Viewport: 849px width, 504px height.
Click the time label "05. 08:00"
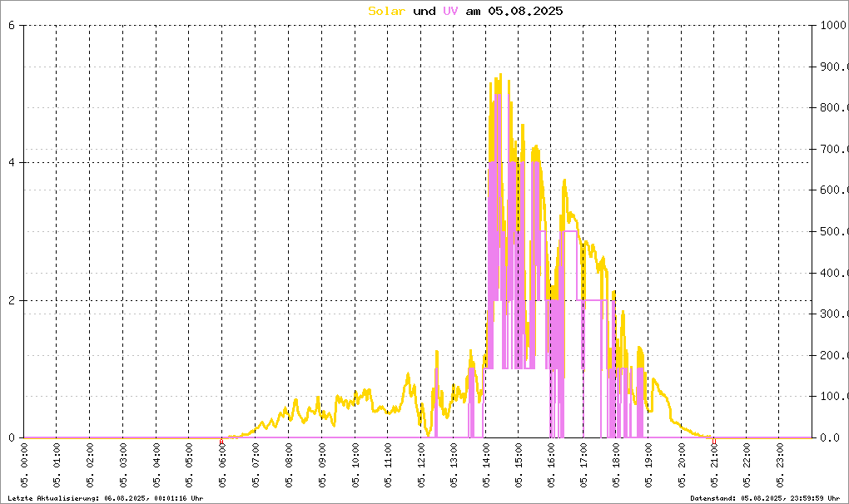pyautogui.click(x=288, y=466)
